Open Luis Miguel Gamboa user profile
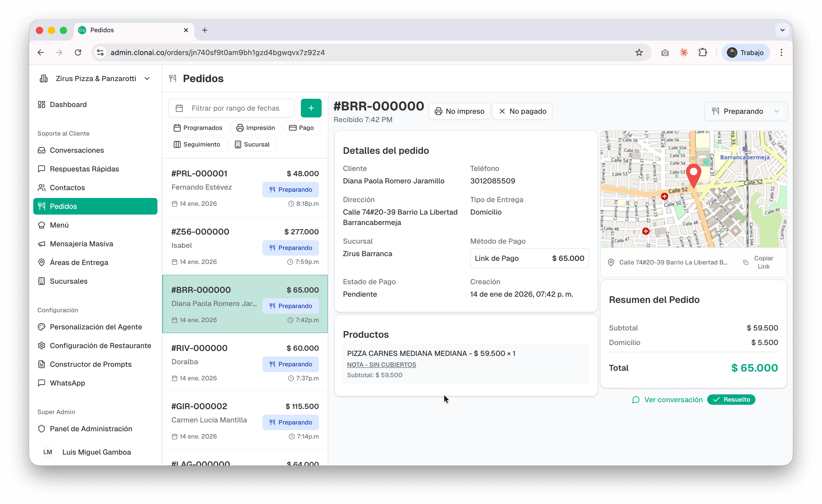The height and width of the screenshot is (504, 822). [95, 452]
